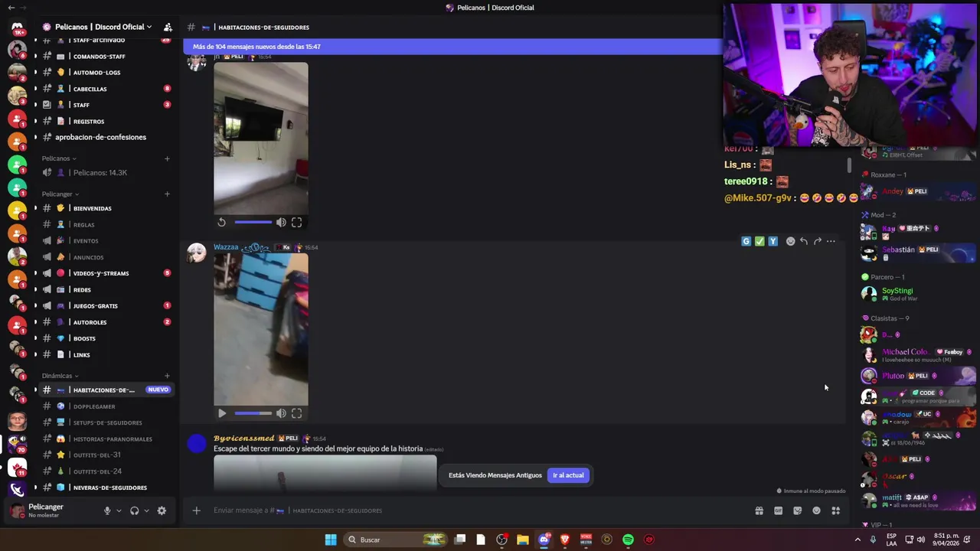Open more options on Wazzaa message
Screen dimensions: 980x551
[x=831, y=241]
